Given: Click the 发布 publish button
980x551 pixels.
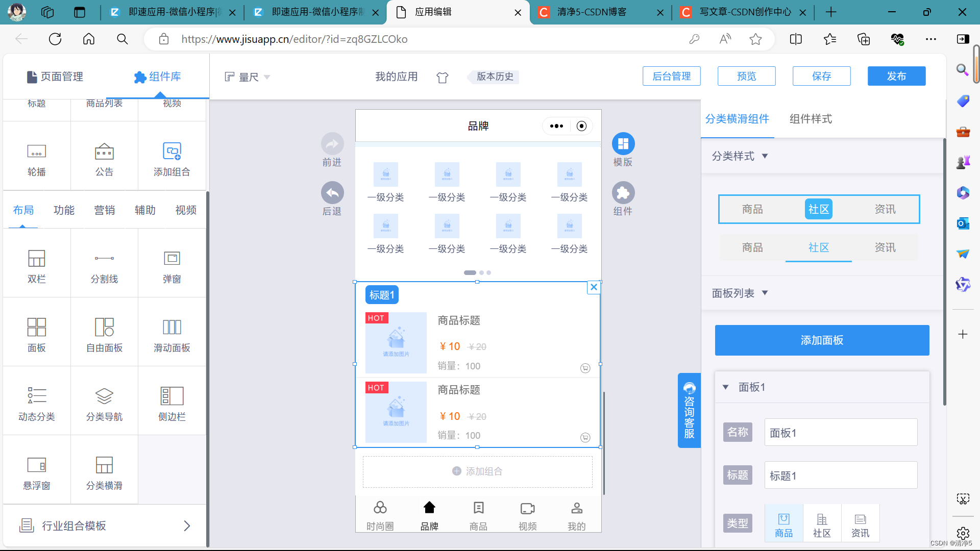Looking at the screenshot, I should click(x=896, y=76).
